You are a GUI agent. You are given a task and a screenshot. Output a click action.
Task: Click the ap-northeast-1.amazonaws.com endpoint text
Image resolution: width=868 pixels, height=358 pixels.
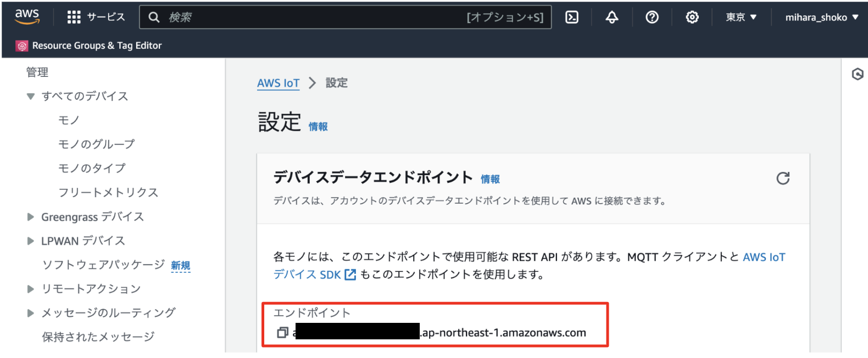point(504,333)
